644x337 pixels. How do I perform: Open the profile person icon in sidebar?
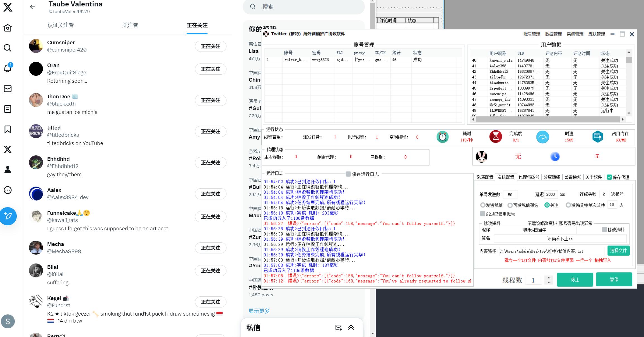tap(8, 170)
